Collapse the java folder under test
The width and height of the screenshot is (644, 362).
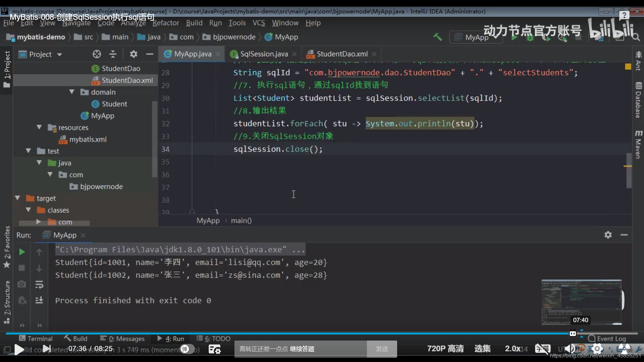pos(39,163)
